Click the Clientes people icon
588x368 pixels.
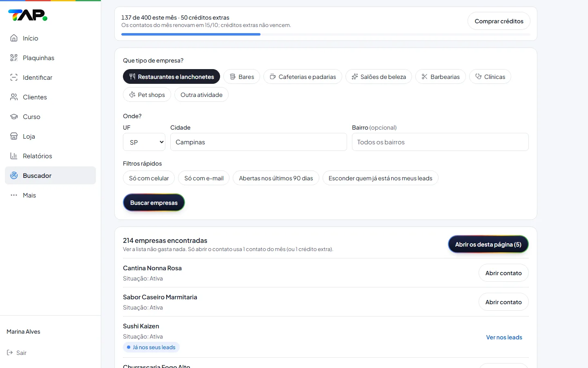coord(14,97)
